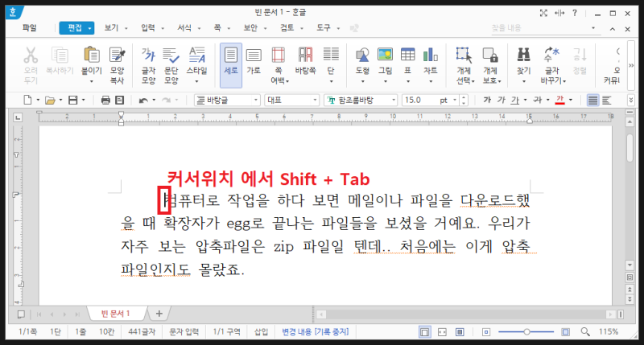The height and width of the screenshot is (345, 644).
Task: Toggle italic 가 formatting button
Action: [x=501, y=100]
